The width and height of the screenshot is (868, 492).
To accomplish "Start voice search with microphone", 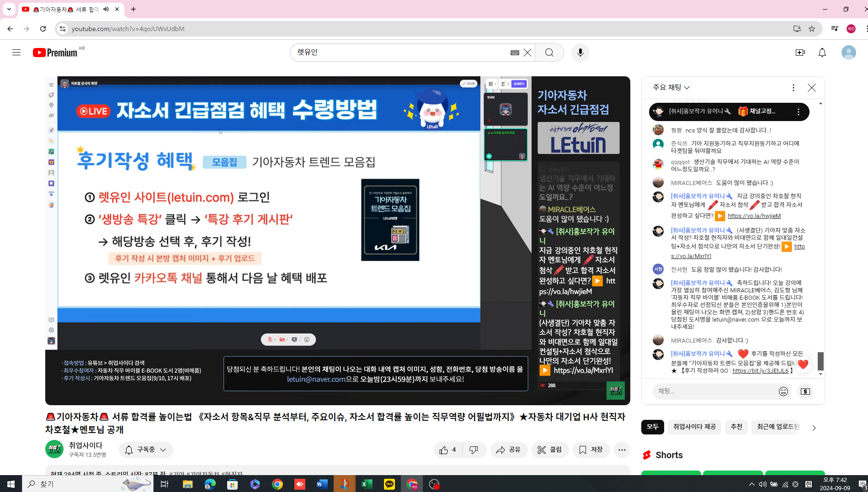I will tap(580, 53).
